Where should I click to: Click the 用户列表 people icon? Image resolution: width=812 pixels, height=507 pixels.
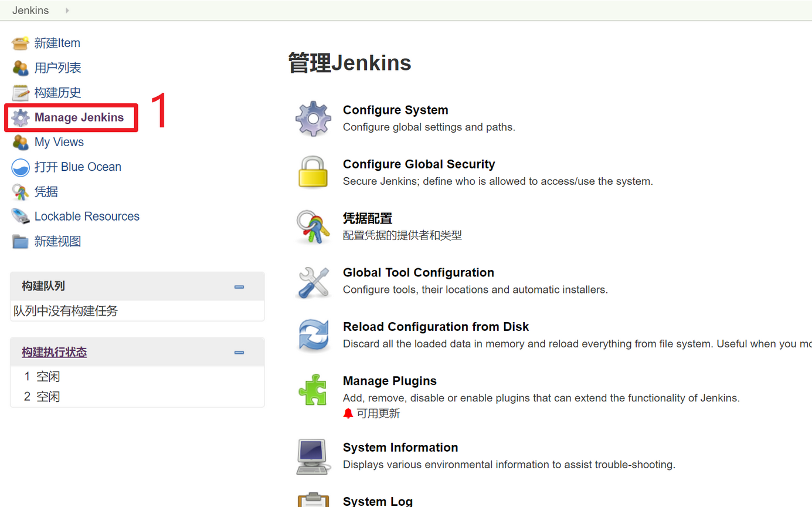tap(21, 68)
